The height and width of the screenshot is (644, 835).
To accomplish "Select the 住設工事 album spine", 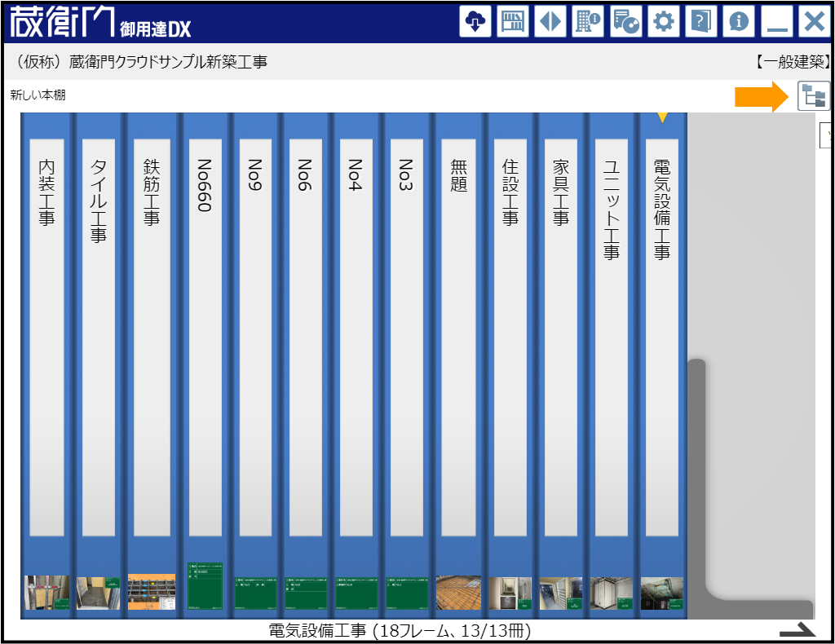I will pos(510,326).
